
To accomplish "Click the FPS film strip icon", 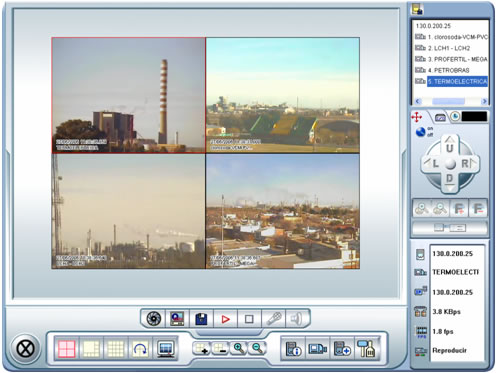I will (x=421, y=332).
